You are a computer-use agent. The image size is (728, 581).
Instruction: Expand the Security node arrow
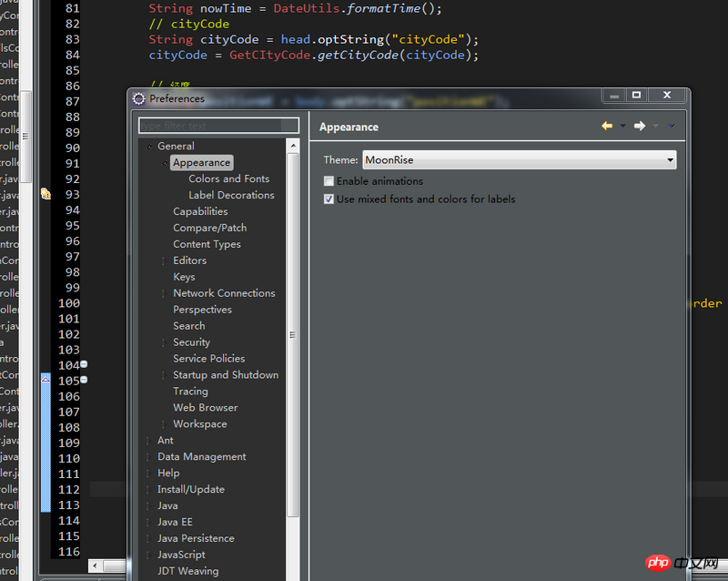[164, 342]
